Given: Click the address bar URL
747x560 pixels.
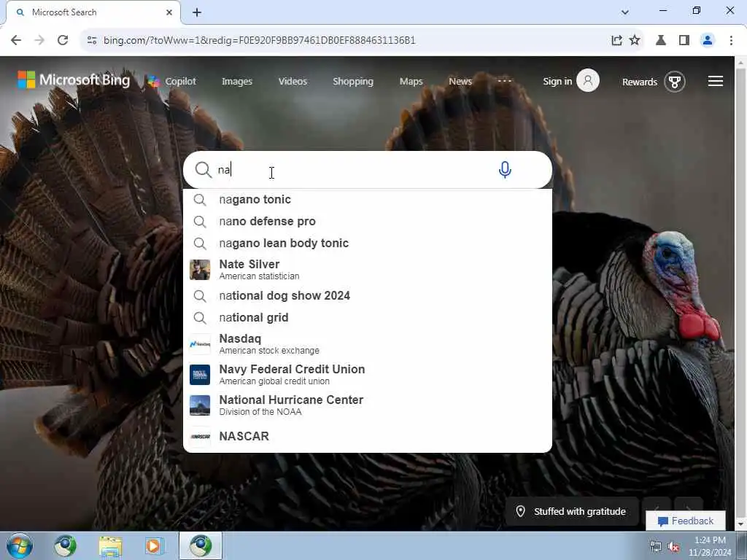Looking at the screenshot, I should [259, 41].
